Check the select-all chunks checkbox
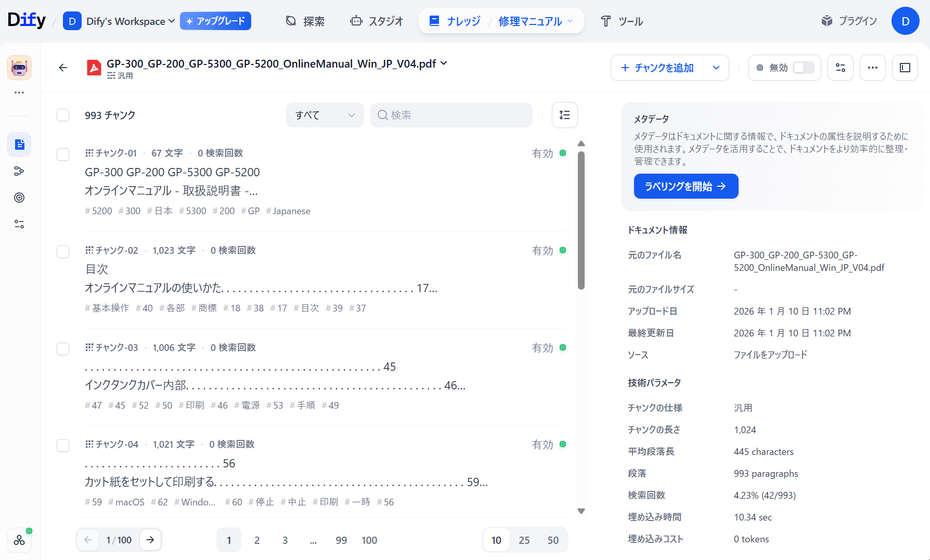The width and height of the screenshot is (930, 560). tap(63, 115)
